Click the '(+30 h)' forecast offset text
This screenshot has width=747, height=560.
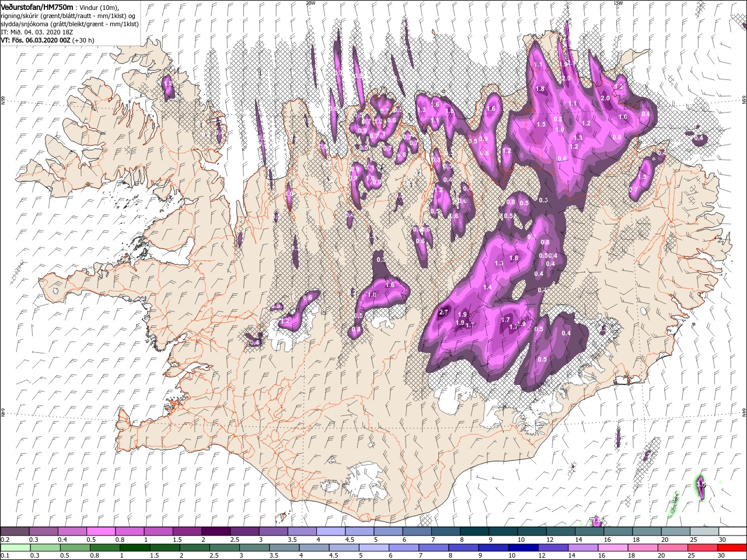tap(83, 40)
